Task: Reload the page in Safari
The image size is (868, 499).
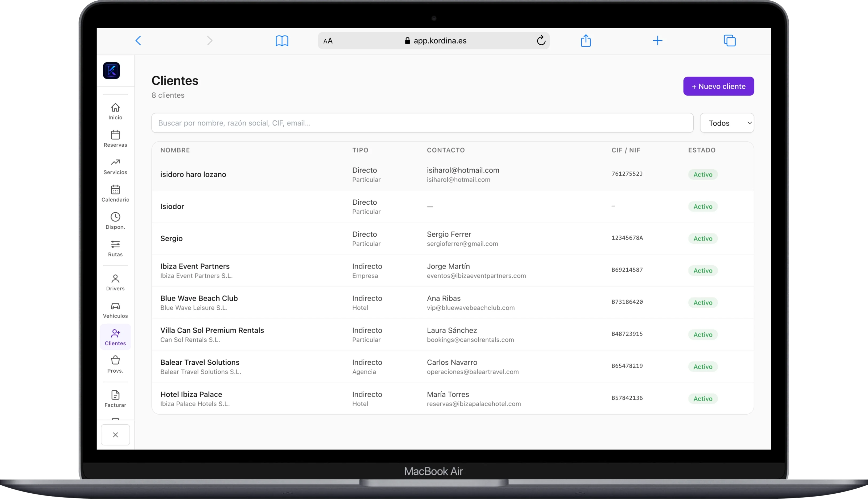Action: [x=541, y=40]
